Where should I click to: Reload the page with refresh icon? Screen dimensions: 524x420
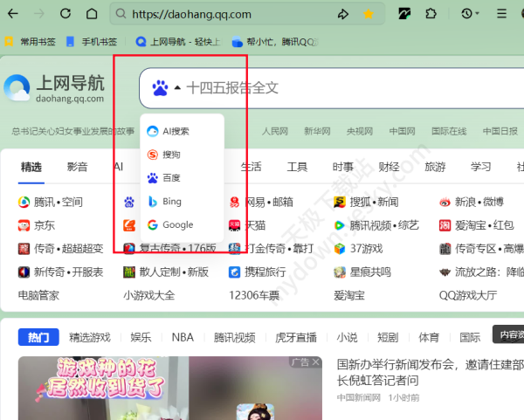pos(66,14)
